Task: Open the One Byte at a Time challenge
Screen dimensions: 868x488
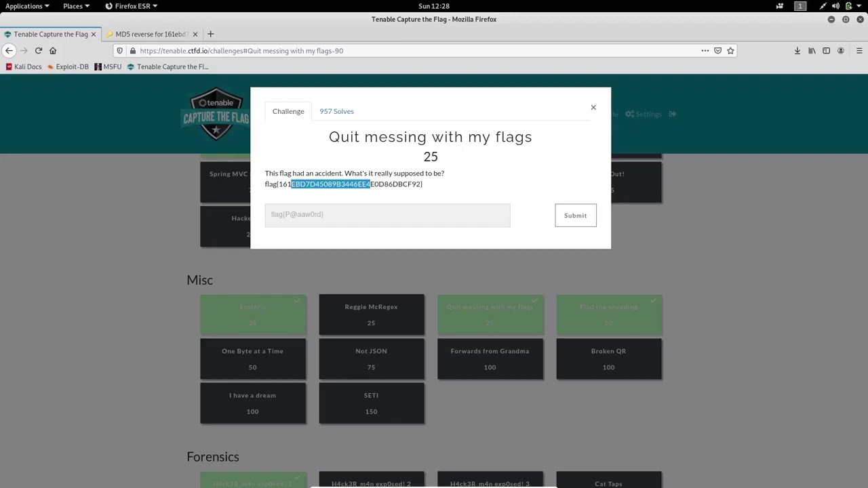Action: click(253, 359)
